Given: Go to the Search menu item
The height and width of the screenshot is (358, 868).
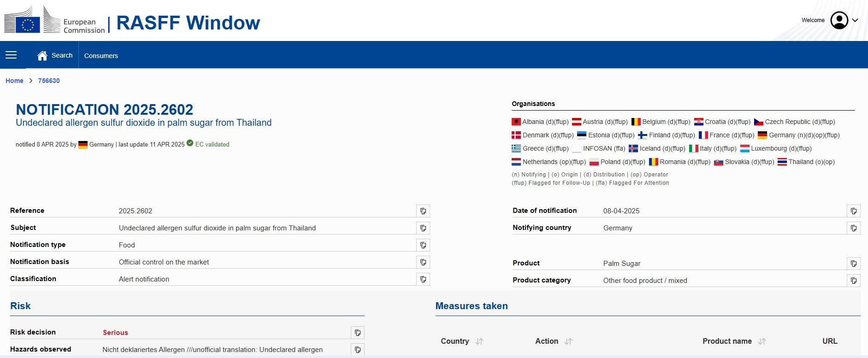Looking at the screenshot, I should [62, 55].
